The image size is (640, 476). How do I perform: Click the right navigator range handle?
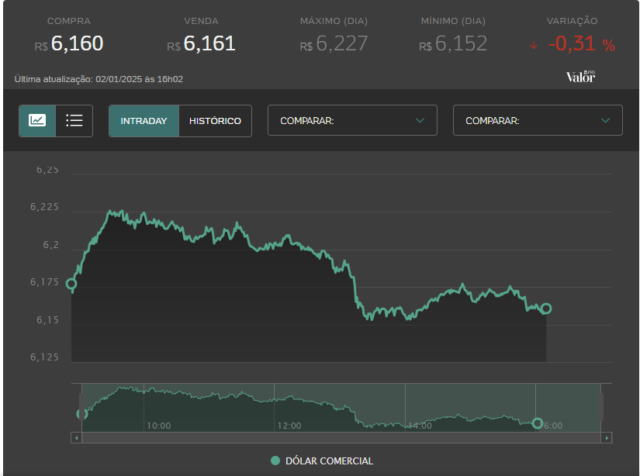tap(601, 407)
